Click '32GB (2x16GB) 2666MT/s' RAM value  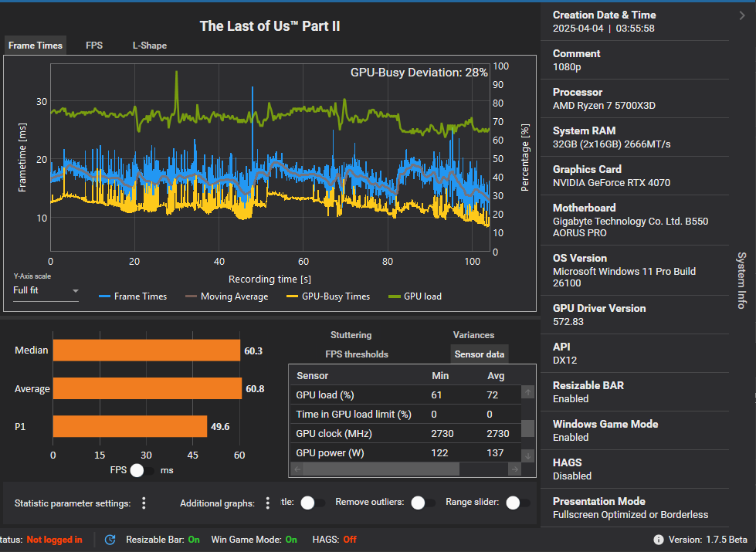pos(612,144)
